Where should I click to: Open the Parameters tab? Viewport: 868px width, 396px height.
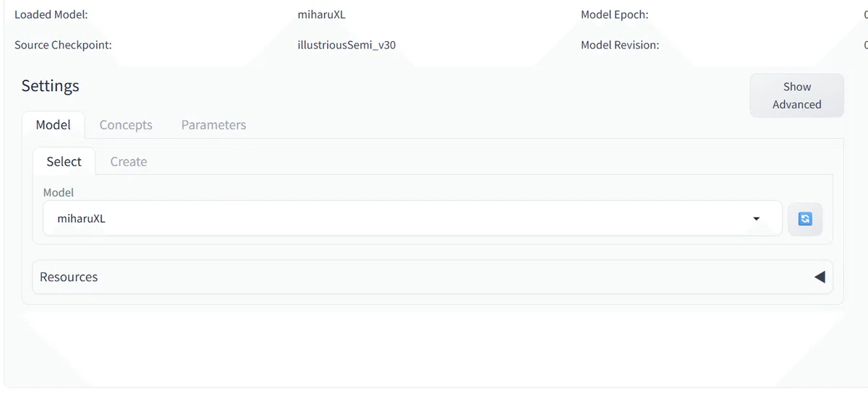pyautogui.click(x=213, y=125)
